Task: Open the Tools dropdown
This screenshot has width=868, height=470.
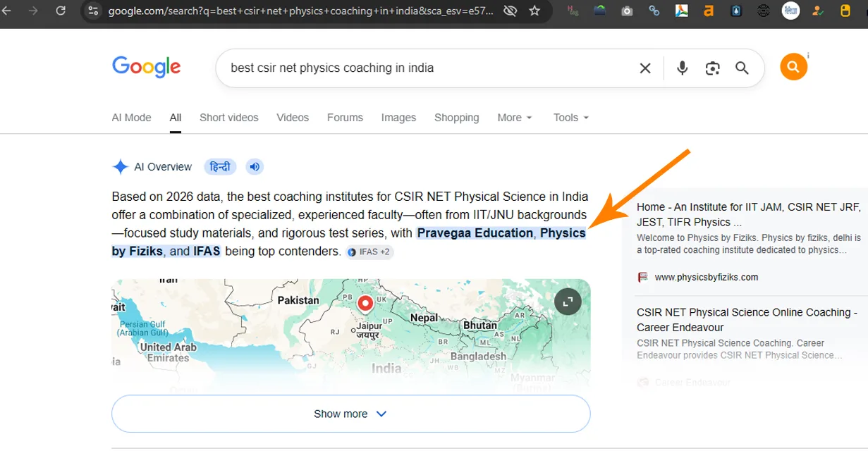Action: (571, 118)
